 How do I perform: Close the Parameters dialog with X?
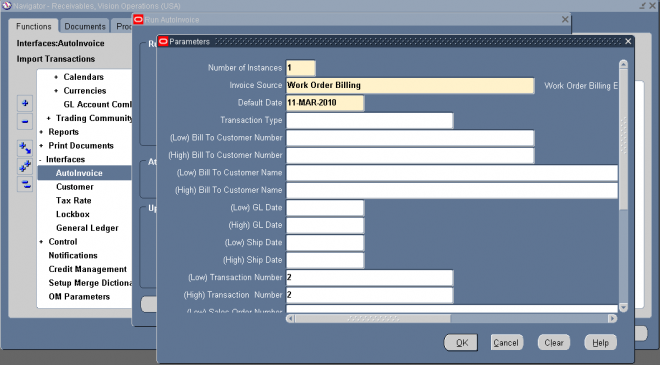(628, 41)
